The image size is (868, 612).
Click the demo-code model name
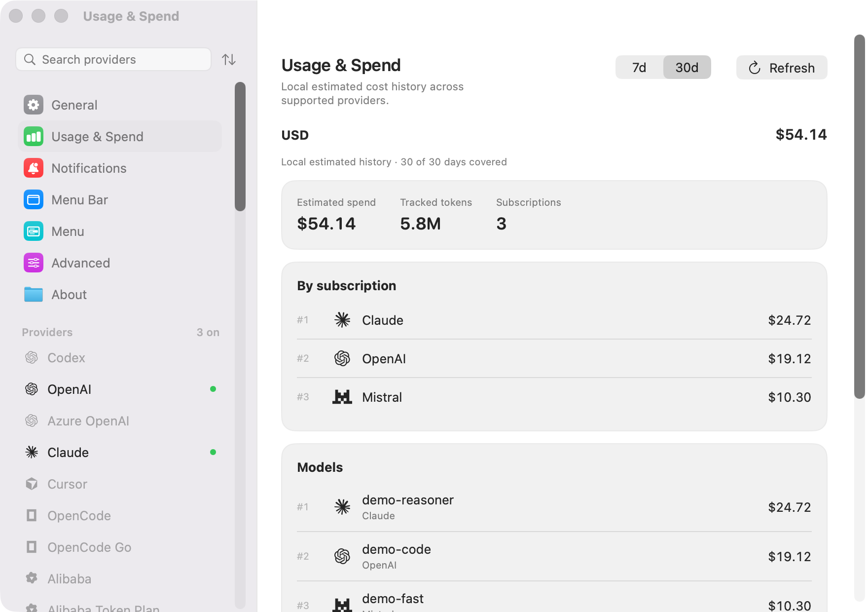(x=397, y=549)
